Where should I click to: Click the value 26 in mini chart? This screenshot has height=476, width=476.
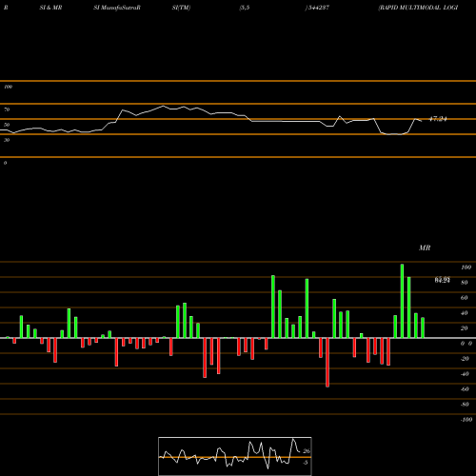(x=307, y=451)
